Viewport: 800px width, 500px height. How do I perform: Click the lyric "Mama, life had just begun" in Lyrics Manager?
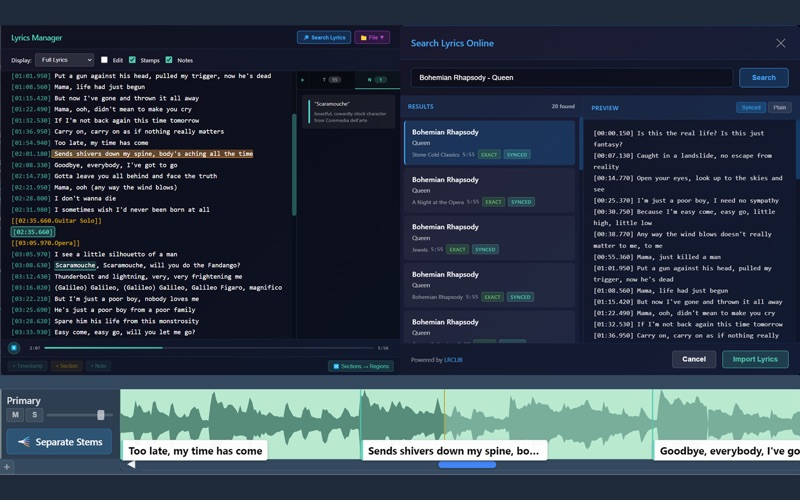[x=100, y=87]
